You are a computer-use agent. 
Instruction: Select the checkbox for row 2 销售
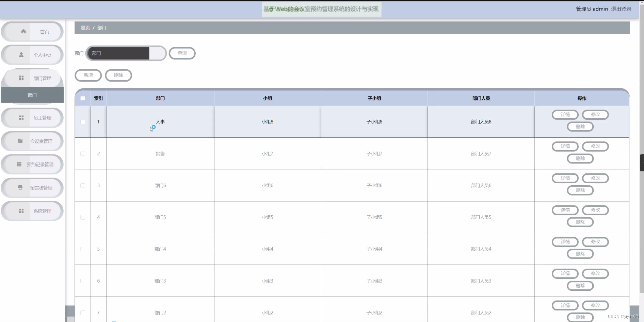point(83,154)
